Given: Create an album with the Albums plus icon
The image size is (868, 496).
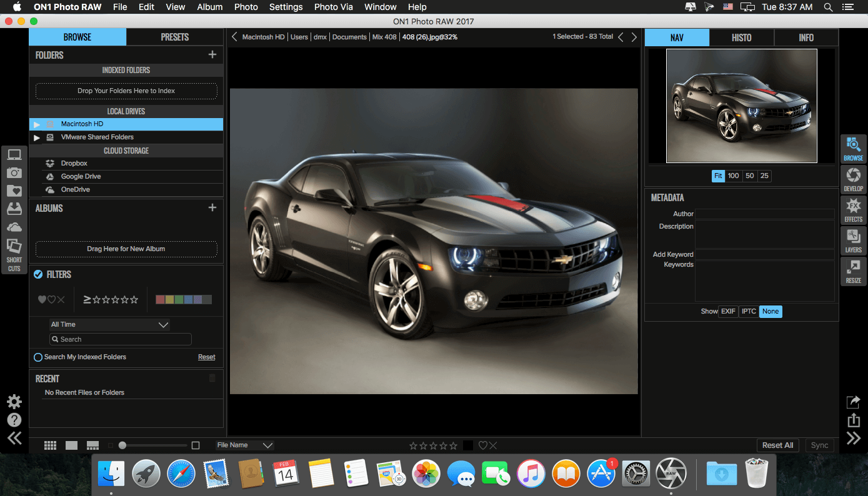Looking at the screenshot, I should [212, 207].
